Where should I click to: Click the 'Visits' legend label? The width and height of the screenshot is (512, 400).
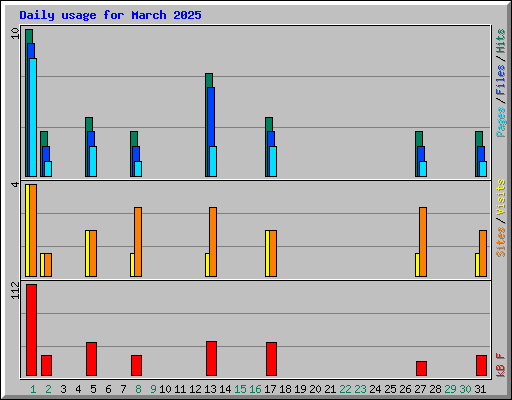click(500, 197)
